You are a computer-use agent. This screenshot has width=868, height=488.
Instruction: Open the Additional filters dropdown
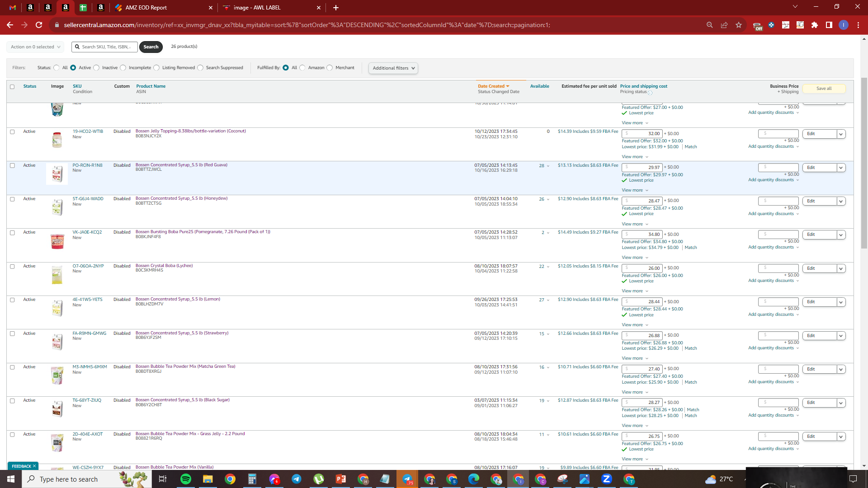pyautogui.click(x=393, y=68)
